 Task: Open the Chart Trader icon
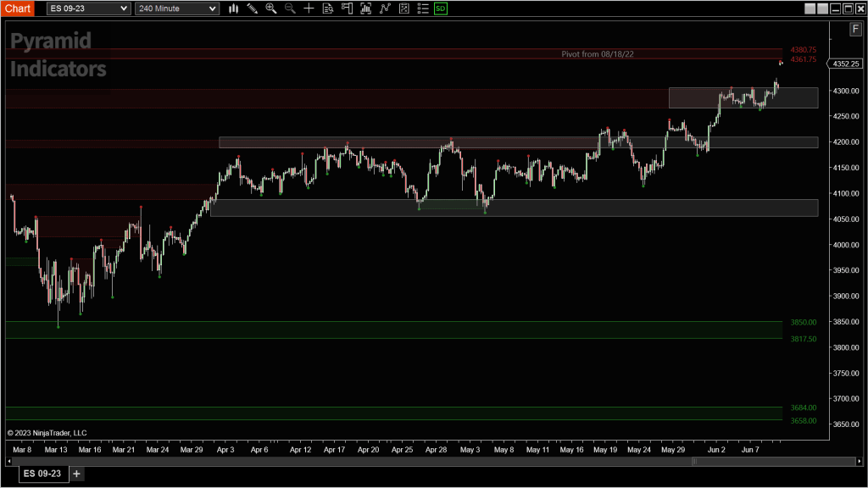346,8
